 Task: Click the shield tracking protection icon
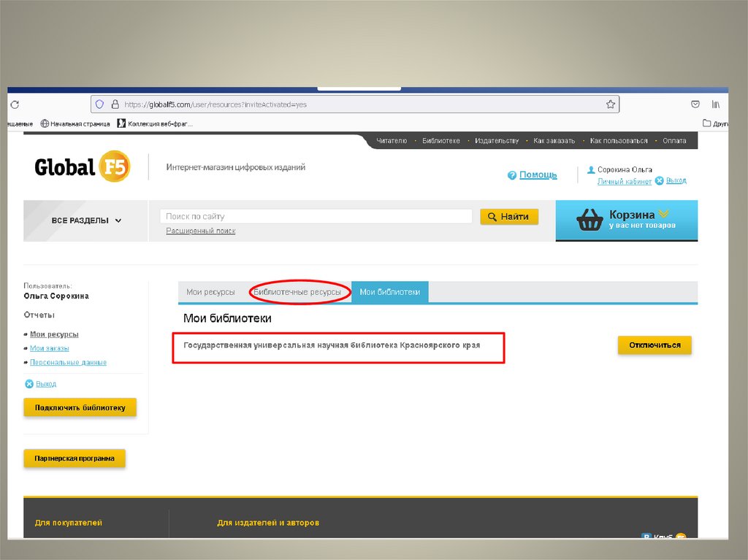click(x=99, y=104)
